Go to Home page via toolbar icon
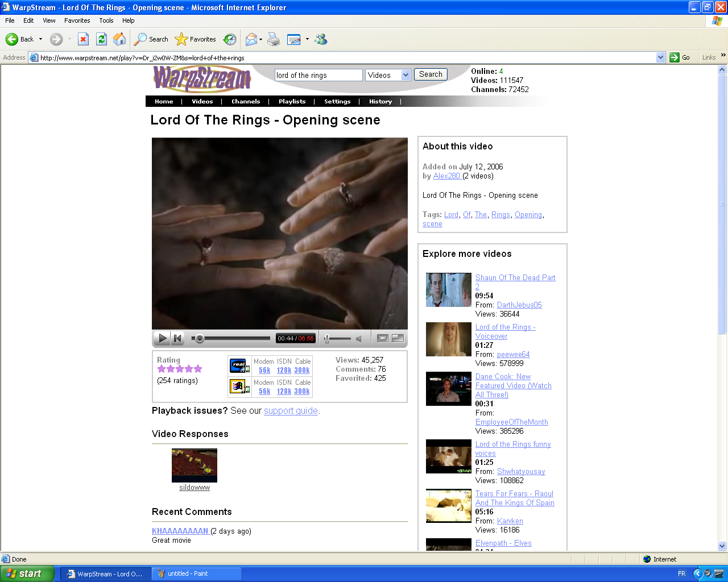 pyautogui.click(x=119, y=39)
